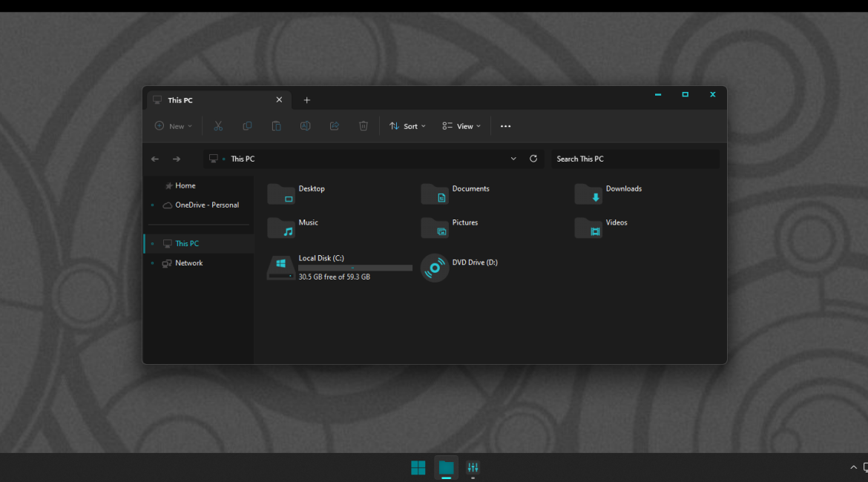
Task: Click the Cut scissors icon in toolbar
Action: click(218, 126)
